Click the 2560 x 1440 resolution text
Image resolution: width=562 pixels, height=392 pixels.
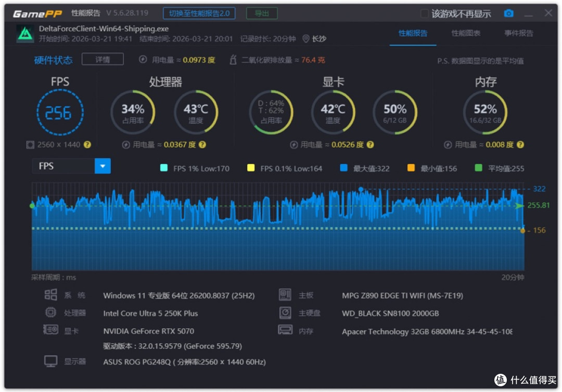(59, 145)
